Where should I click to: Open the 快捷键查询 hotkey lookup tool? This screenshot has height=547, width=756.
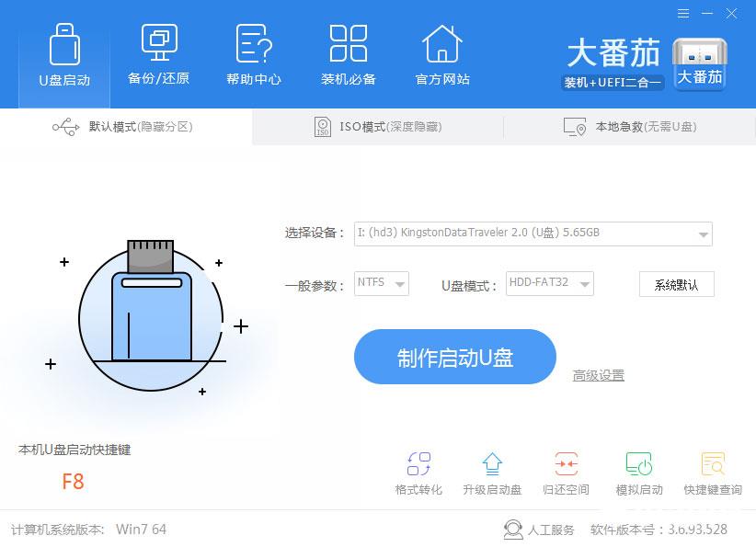pos(713,463)
